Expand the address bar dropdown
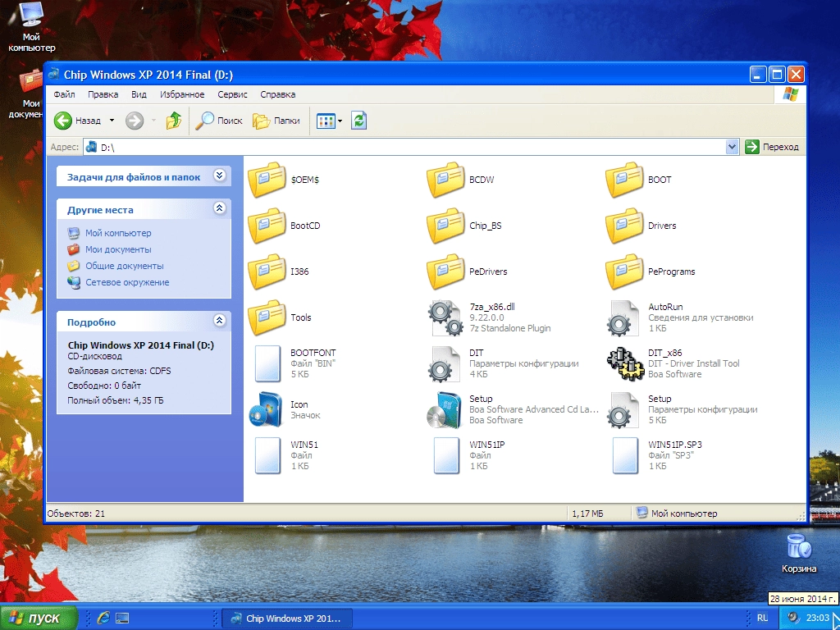This screenshot has width=840, height=630. [732, 147]
